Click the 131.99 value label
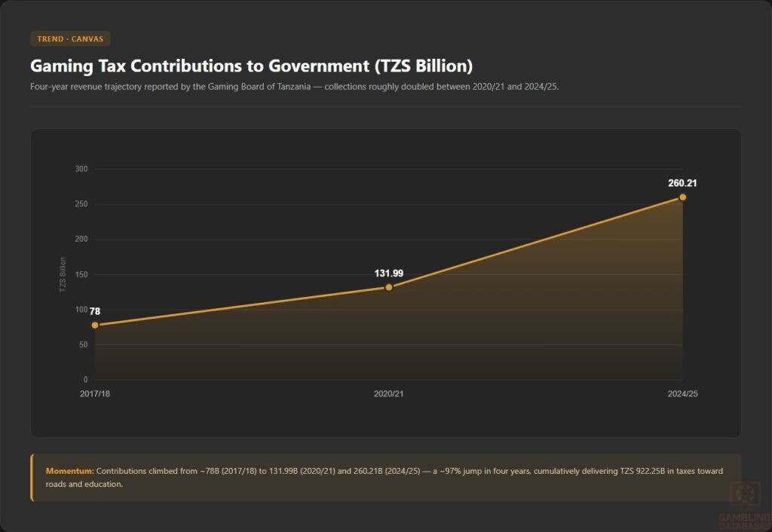This screenshot has width=772, height=532. click(388, 273)
